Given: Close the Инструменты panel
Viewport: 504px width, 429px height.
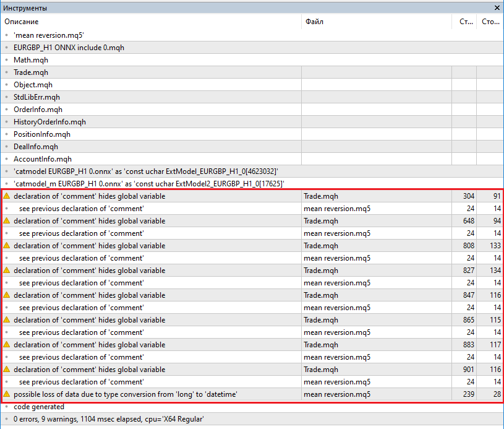Looking at the screenshot, I should (497, 7).
